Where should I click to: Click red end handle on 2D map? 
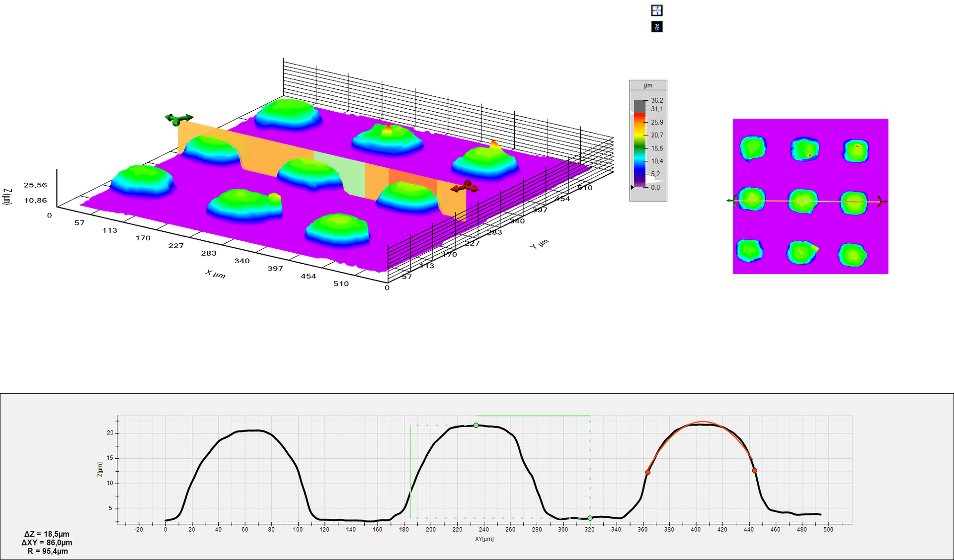[x=882, y=201]
